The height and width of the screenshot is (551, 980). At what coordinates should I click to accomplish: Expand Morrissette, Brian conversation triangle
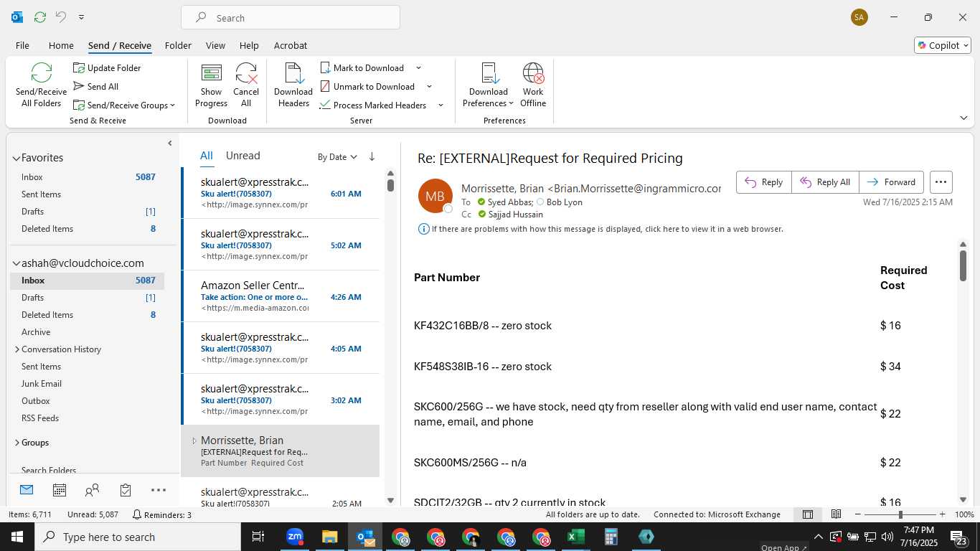[x=194, y=441]
